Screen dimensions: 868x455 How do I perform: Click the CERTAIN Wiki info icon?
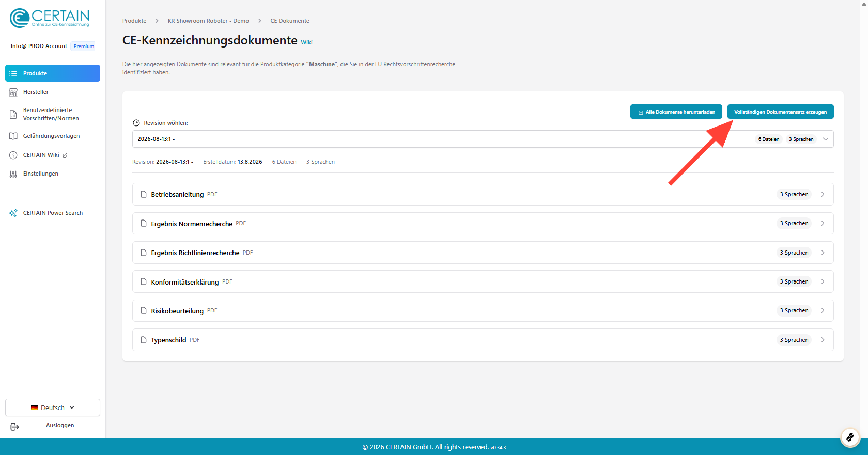tap(13, 155)
